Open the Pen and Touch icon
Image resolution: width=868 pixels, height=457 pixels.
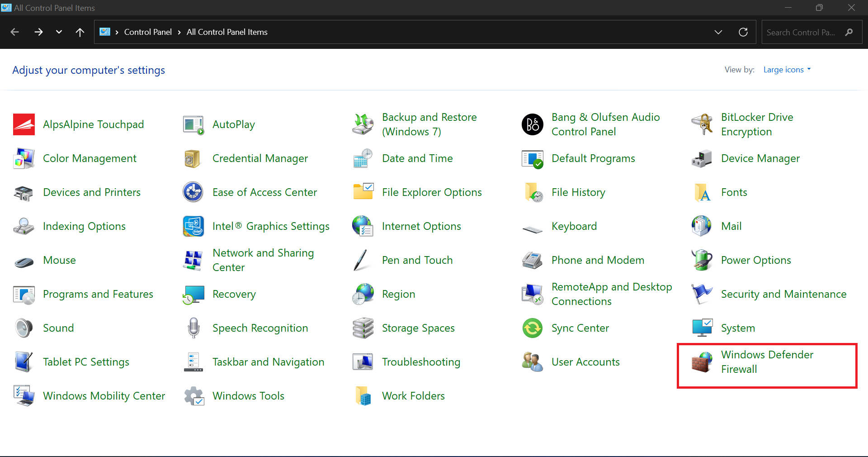tap(361, 260)
